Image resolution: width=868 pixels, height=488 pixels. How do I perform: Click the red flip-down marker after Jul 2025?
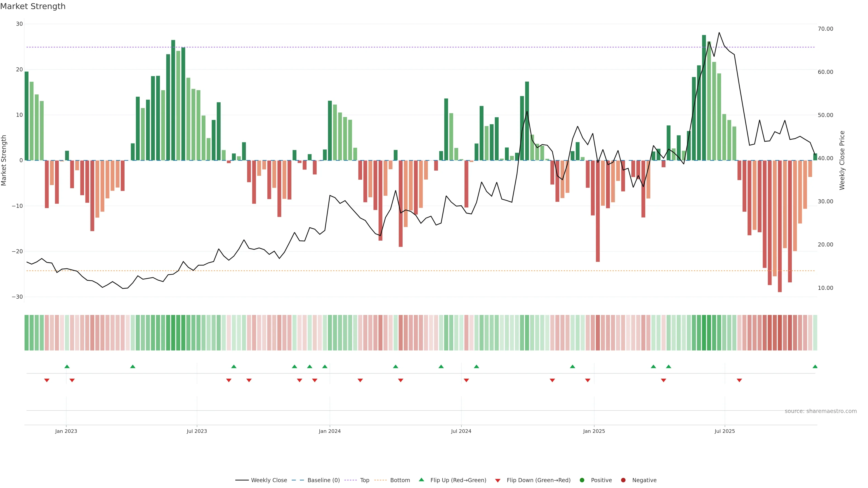click(x=739, y=380)
